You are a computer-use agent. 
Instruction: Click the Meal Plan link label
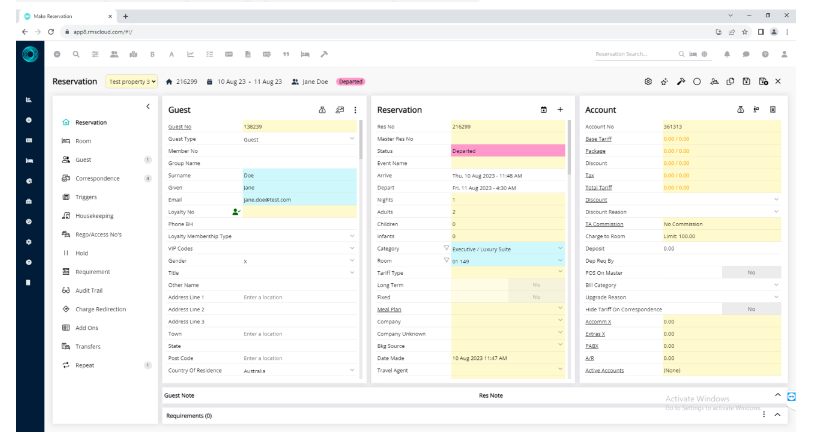pyautogui.click(x=389, y=309)
